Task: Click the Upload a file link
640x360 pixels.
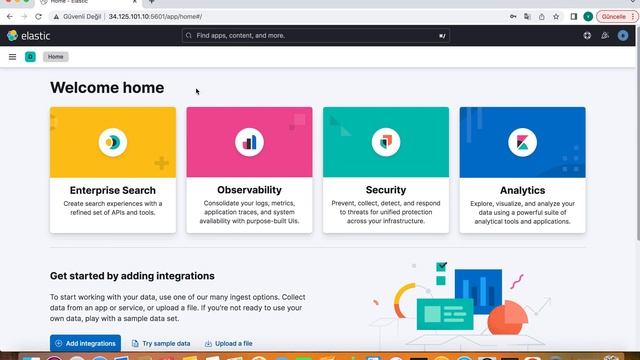Action: (x=228, y=343)
